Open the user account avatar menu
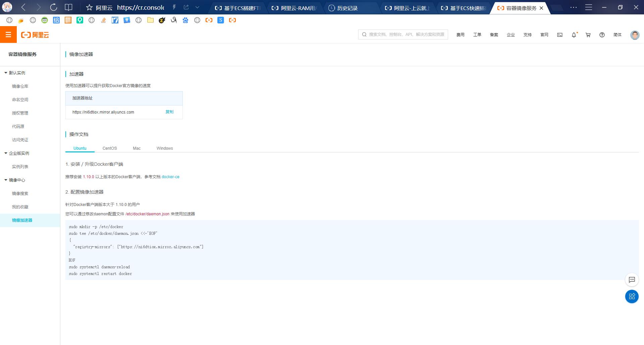644x345 pixels. (x=635, y=35)
